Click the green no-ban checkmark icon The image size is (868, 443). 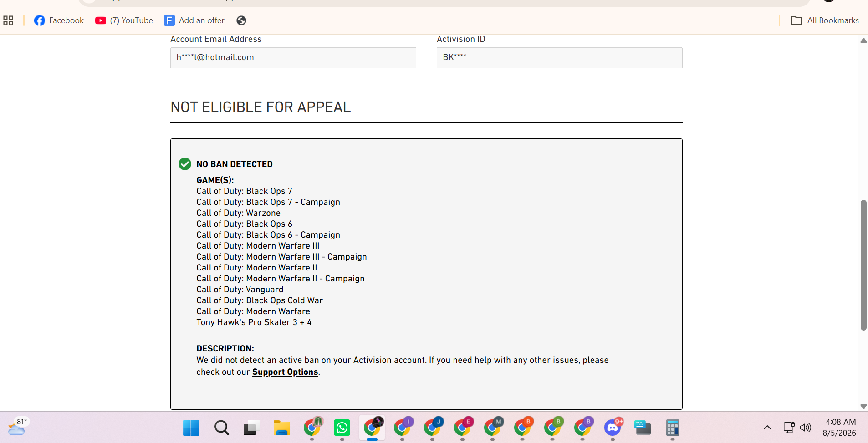point(185,164)
